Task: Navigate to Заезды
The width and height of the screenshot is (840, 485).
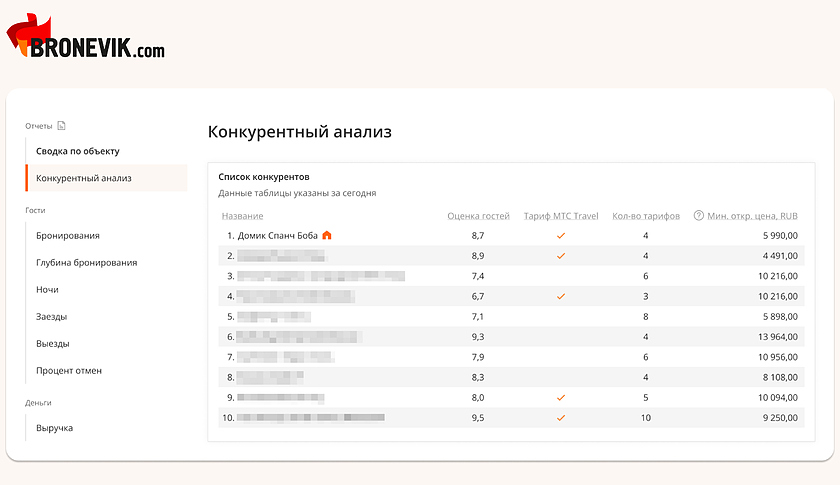Action: coord(53,317)
